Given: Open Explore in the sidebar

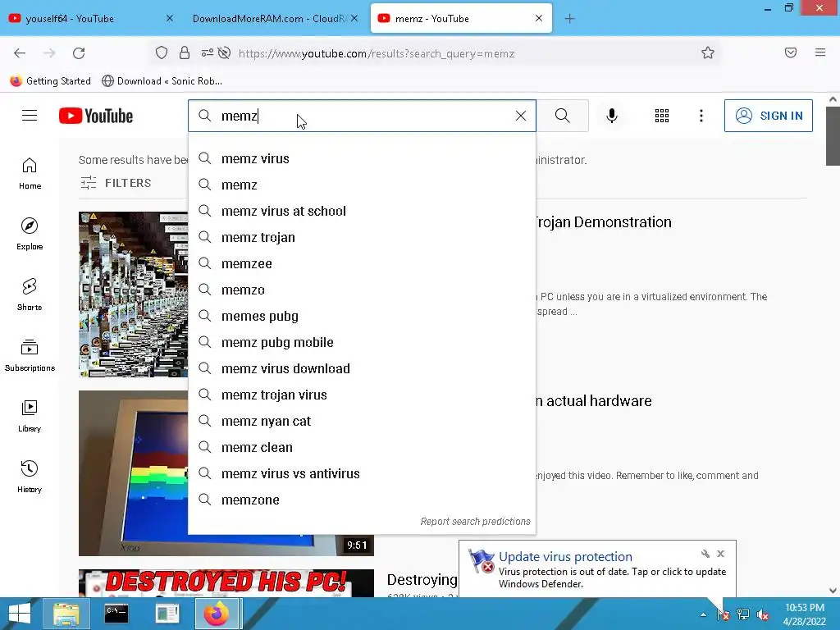Looking at the screenshot, I should pos(30,234).
